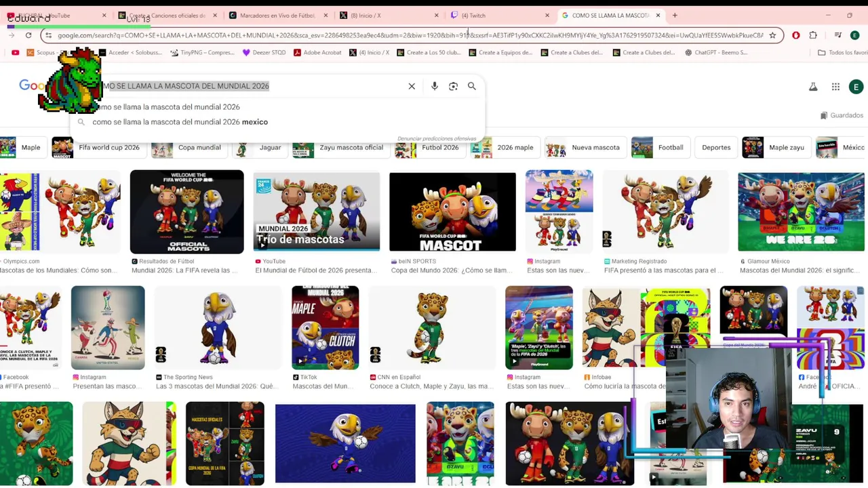Close the Marcadores en Vivo de Fútbol tab
The height and width of the screenshot is (488, 868).
[326, 15]
